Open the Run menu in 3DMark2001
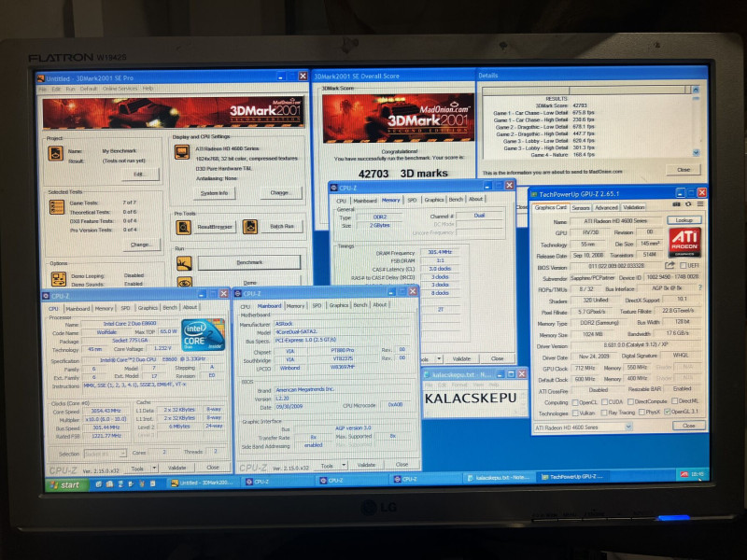 (x=71, y=89)
